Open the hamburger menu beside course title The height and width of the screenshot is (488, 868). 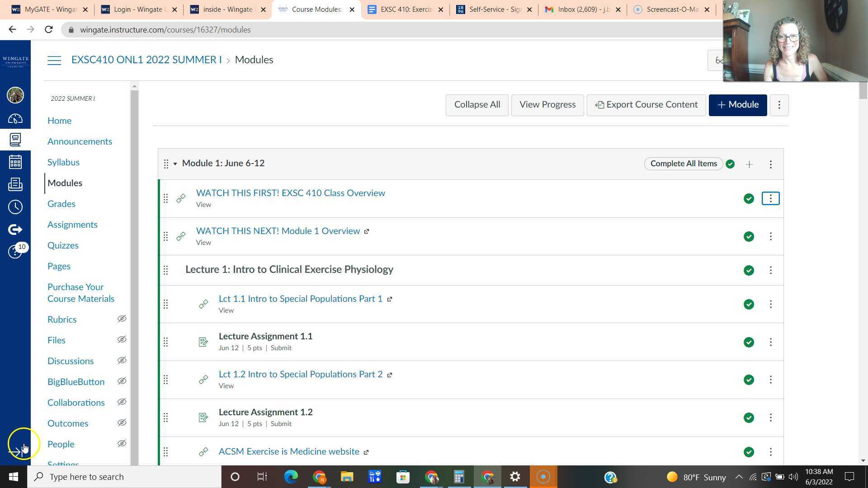(x=54, y=60)
